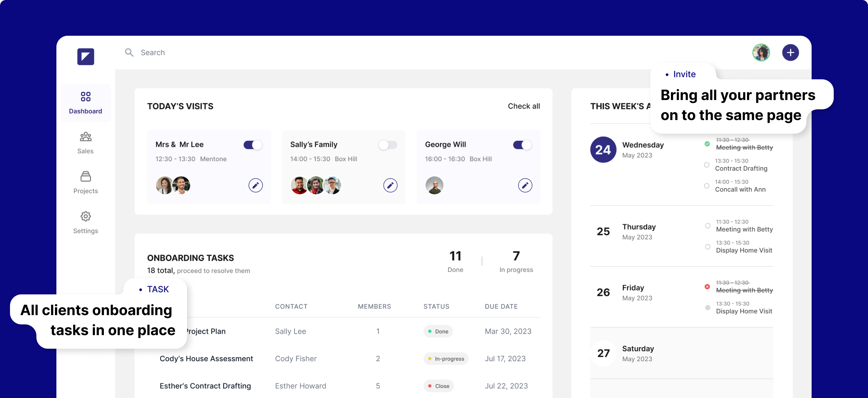Mark Contract Drafting as complete

coord(707,165)
